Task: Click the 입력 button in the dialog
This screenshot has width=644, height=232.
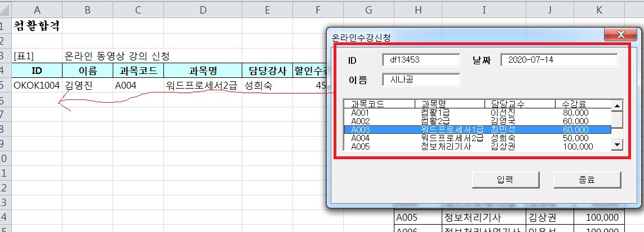Action: tap(505, 180)
